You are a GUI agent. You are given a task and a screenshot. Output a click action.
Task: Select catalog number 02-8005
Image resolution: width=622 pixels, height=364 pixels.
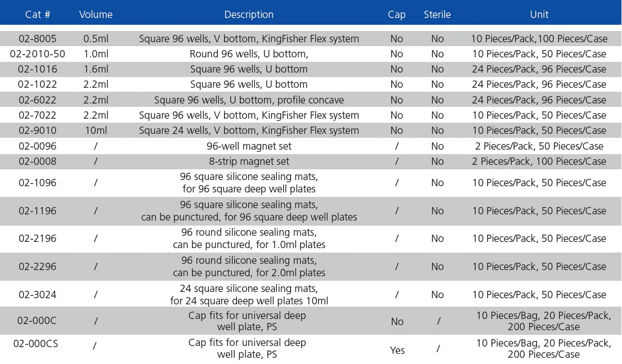[x=37, y=39]
